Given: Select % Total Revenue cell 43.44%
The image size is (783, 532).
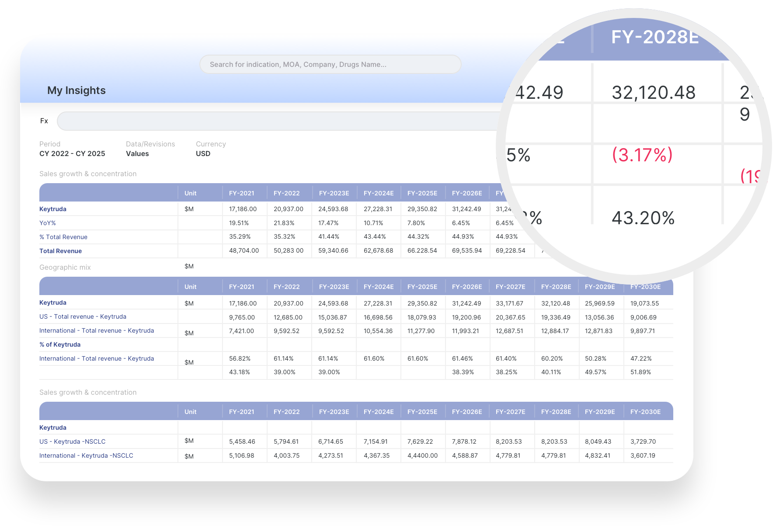Looking at the screenshot, I should tap(375, 236).
